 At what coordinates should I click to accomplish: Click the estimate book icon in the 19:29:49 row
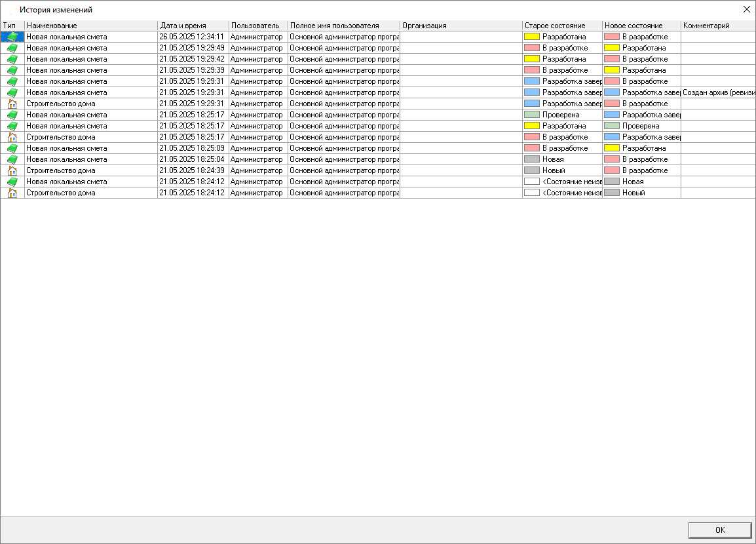click(x=12, y=48)
